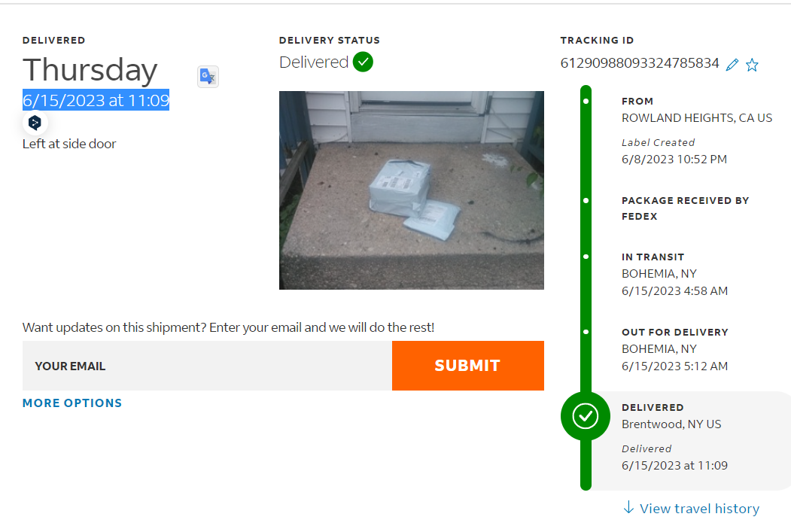Select the Out for Delivery timeline dot
The height and width of the screenshot is (532, 791).
click(x=586, y=332)
